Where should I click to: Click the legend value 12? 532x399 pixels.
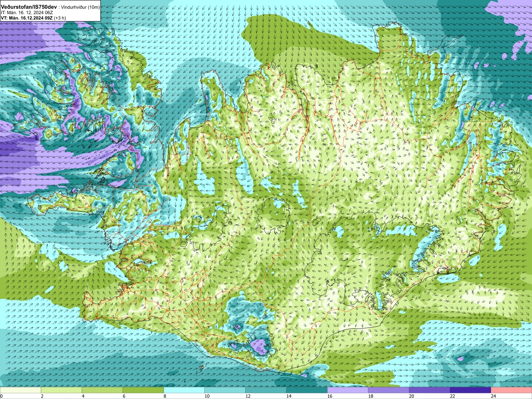coord(248,396)
